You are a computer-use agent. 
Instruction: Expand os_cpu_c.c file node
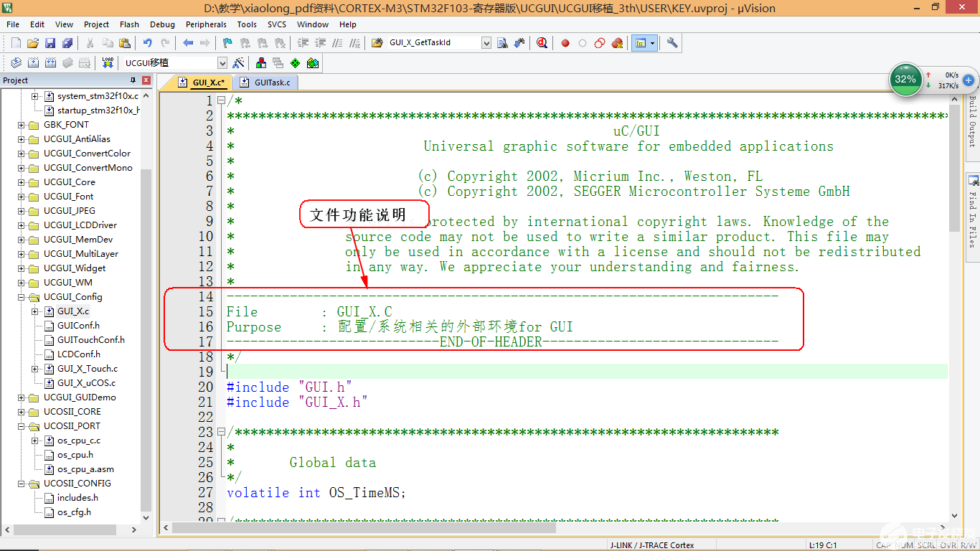coord(34,441)
